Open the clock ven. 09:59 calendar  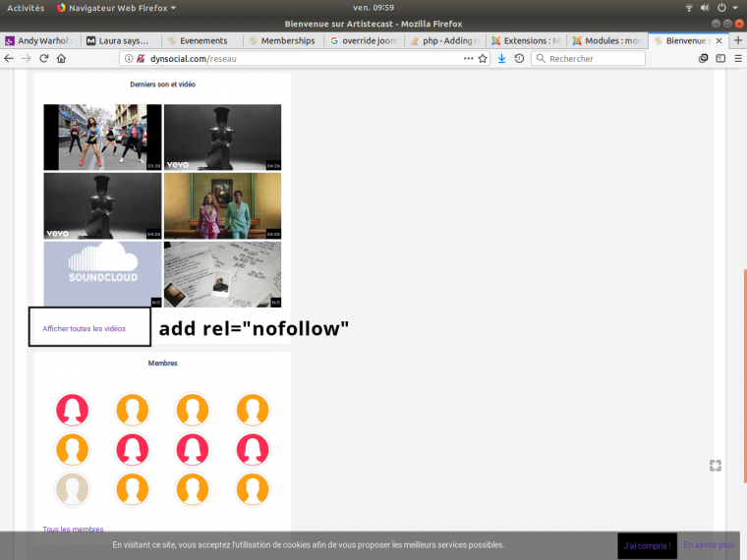point(373,8)
